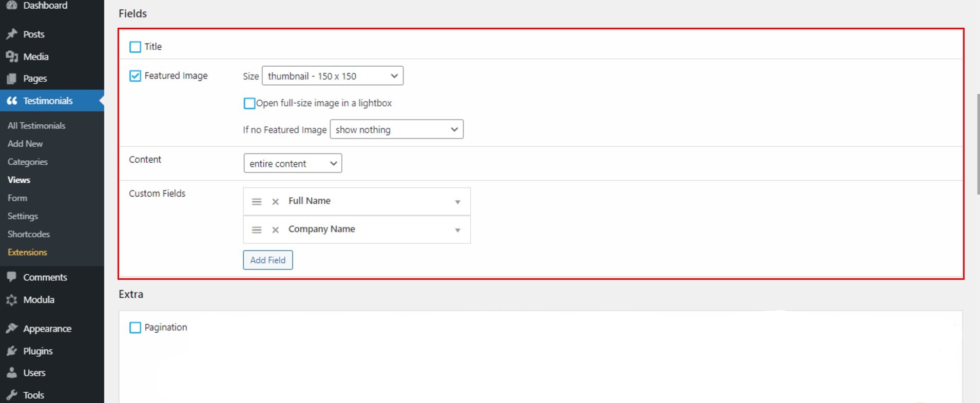The width and height of the screenshot is (980, 403).
Task: Remove the Full Name custom field
Action: [275, 202]
